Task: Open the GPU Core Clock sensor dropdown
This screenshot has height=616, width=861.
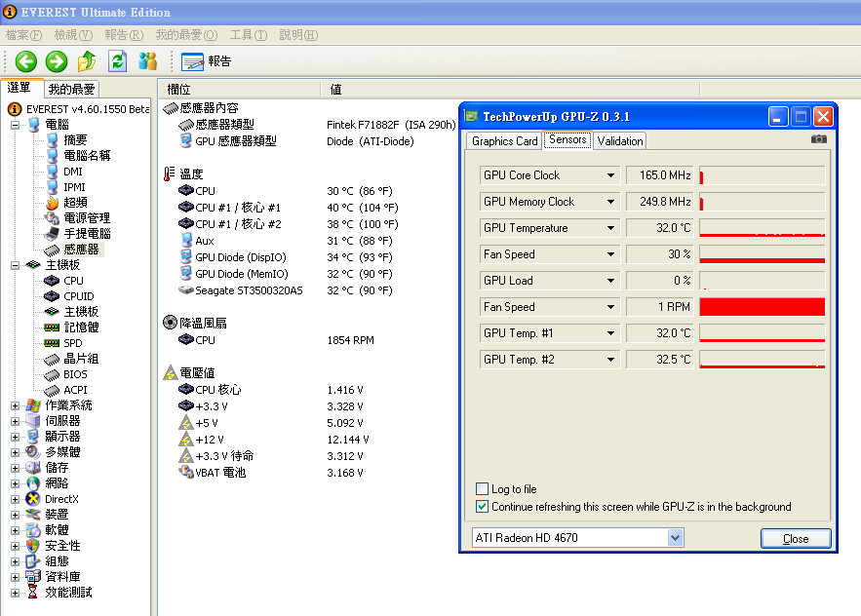Action: pos(610,175)
